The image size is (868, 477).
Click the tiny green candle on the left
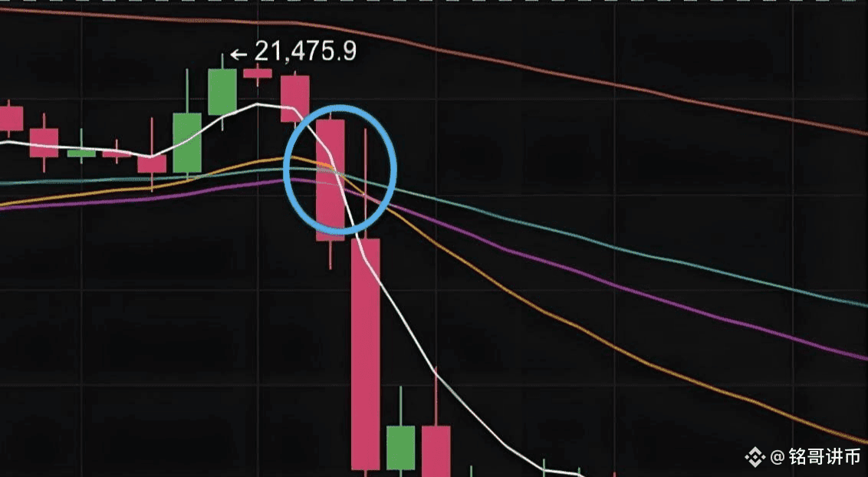(81, 153)
